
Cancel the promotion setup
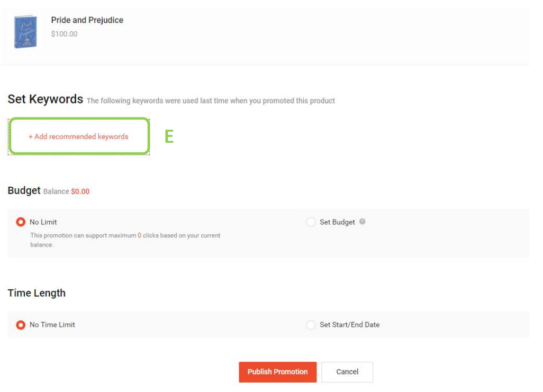347,372
